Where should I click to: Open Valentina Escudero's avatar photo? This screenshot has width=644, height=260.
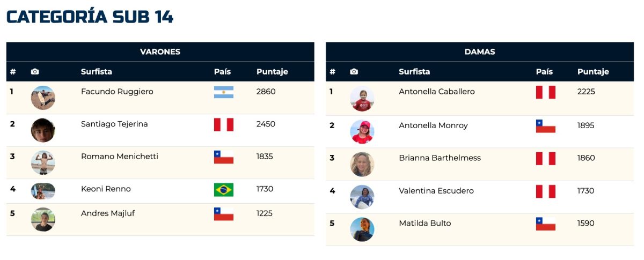(362, 197)
